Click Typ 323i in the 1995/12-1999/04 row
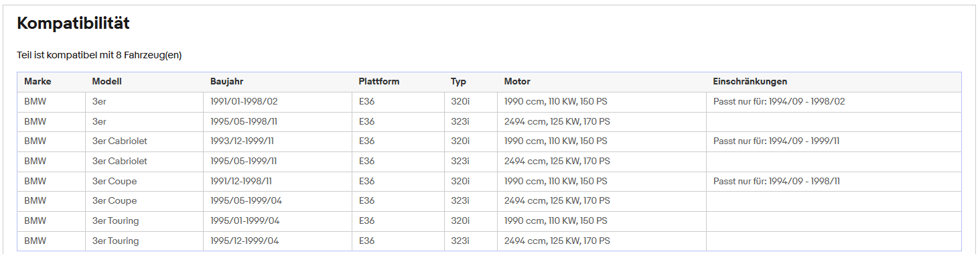This screenshot has width=980, height=254. click(x=461, y=241)
